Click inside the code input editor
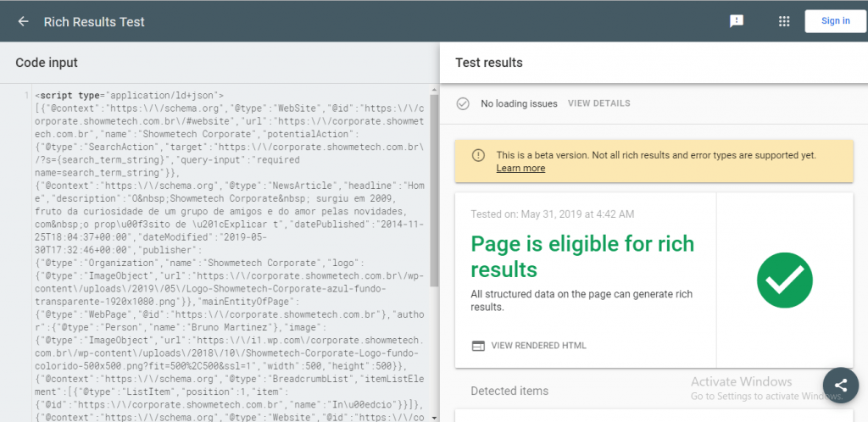The image size is (868, 422). click(229, 254)
